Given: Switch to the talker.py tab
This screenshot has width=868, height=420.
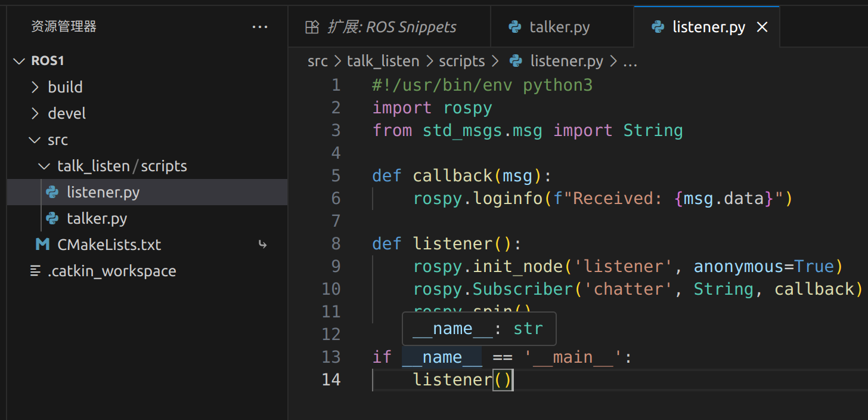Looking at the screenshot, I should 562,27.
